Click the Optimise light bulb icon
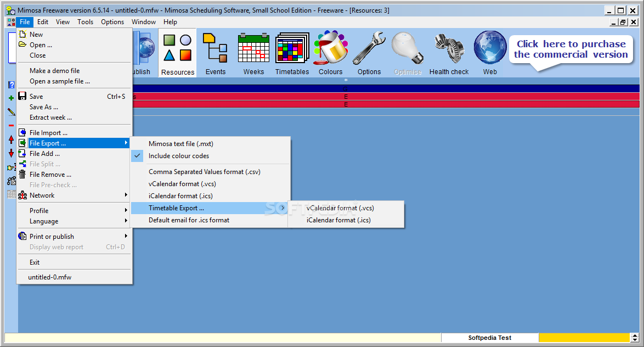 click(x=408, y=53)
